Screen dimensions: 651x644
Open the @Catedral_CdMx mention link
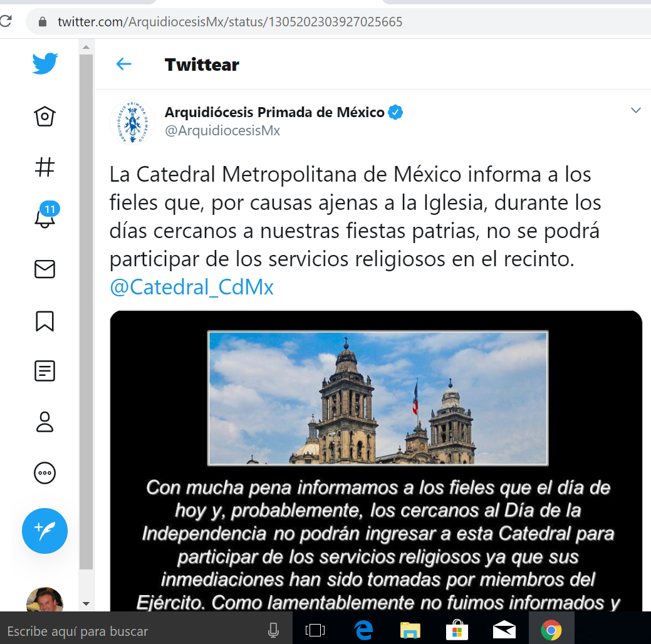point(192,287)
